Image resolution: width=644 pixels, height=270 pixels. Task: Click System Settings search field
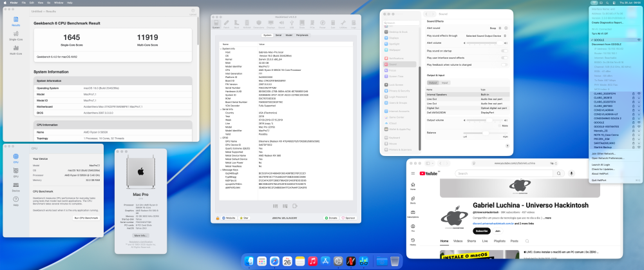click(401, 23)
